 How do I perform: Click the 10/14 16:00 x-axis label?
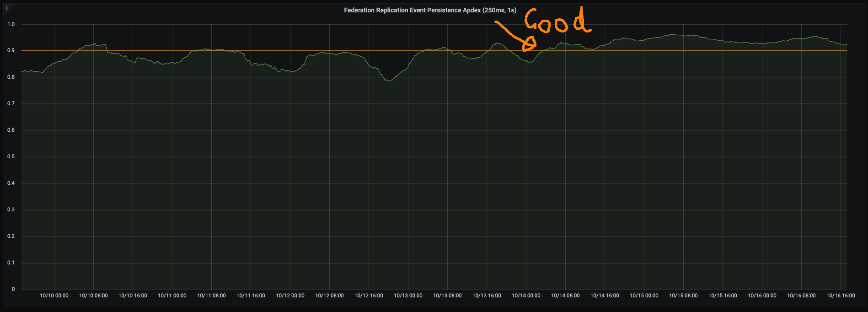click(605, 296)
